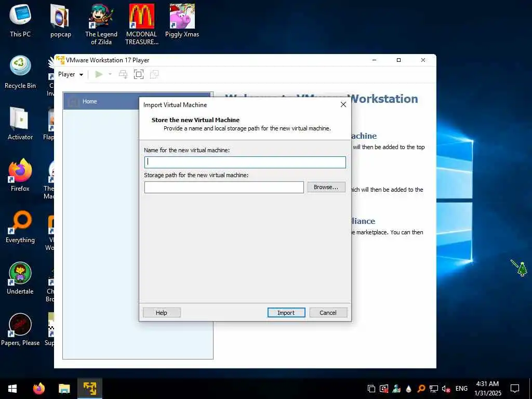Focus the virtual machine name field

pyautogui.click(x=245, y=162)
